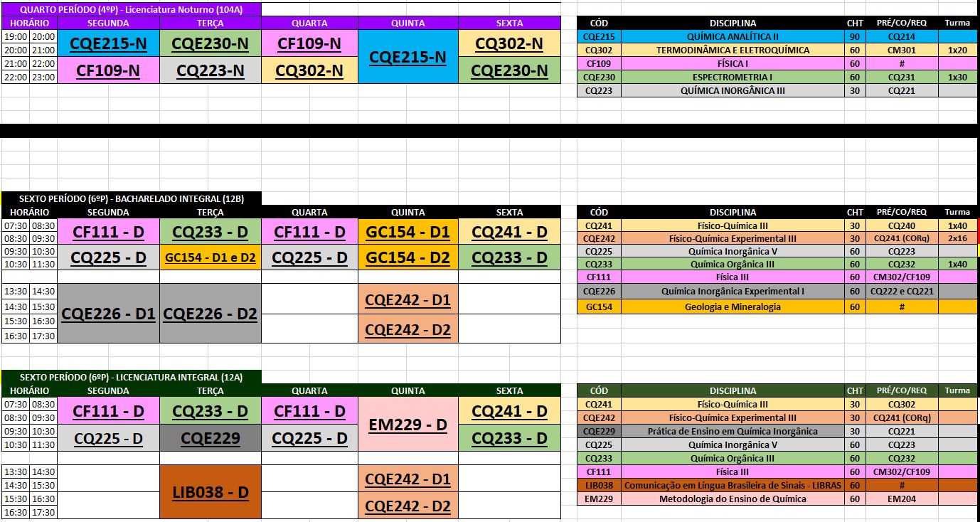The width and height of the screenshot is (980, 522).
Task: Click the LIBRAS discipline name cell
Action: 733,486
